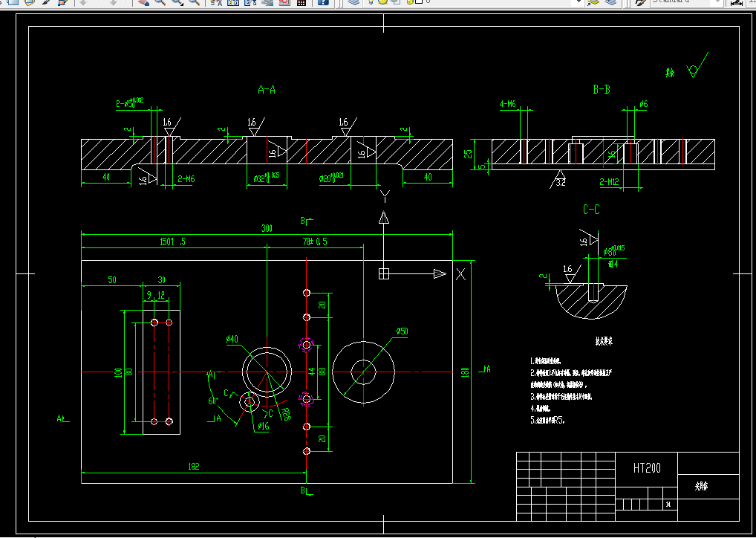Viewport: 756px width, 538px height.
Task: Select the 100 vertical dimension text
Action: [x=118, y=372]
